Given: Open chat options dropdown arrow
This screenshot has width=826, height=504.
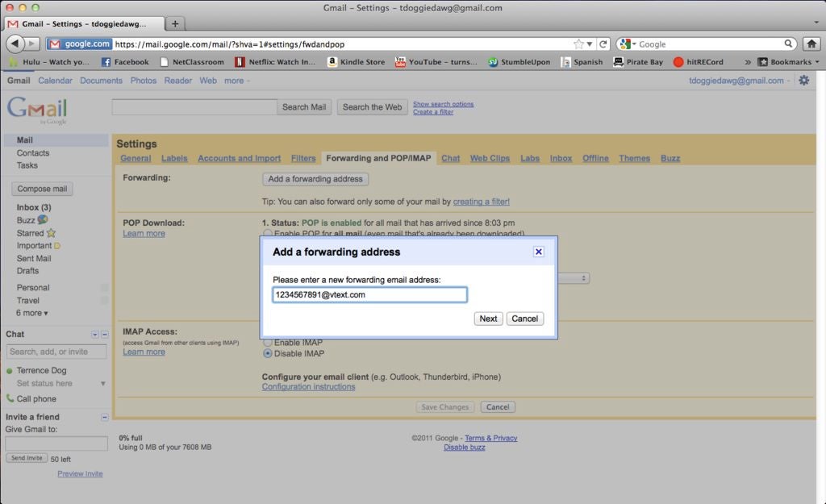Looking at the screenshot, I should tap(95, 335).
